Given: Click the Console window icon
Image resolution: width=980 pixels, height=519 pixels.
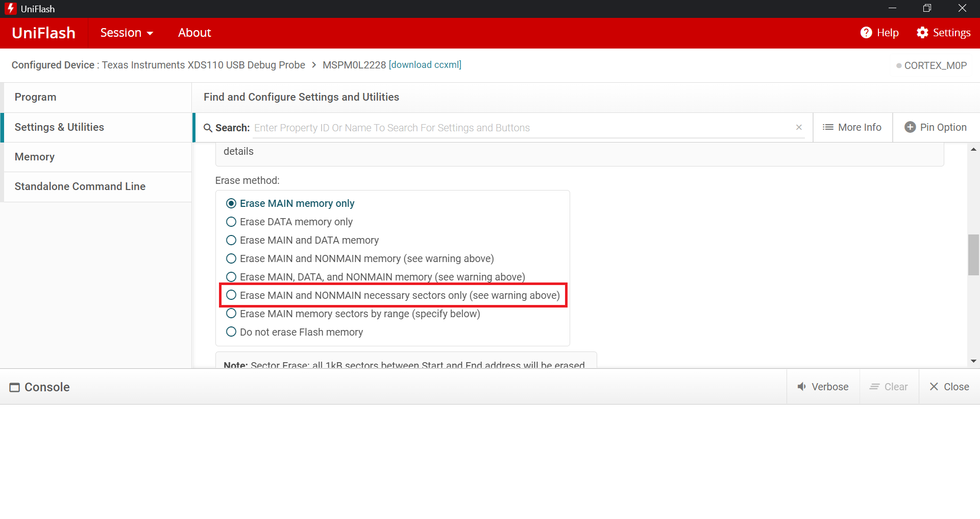Looking at the screenshot, I should coord(15,387).
